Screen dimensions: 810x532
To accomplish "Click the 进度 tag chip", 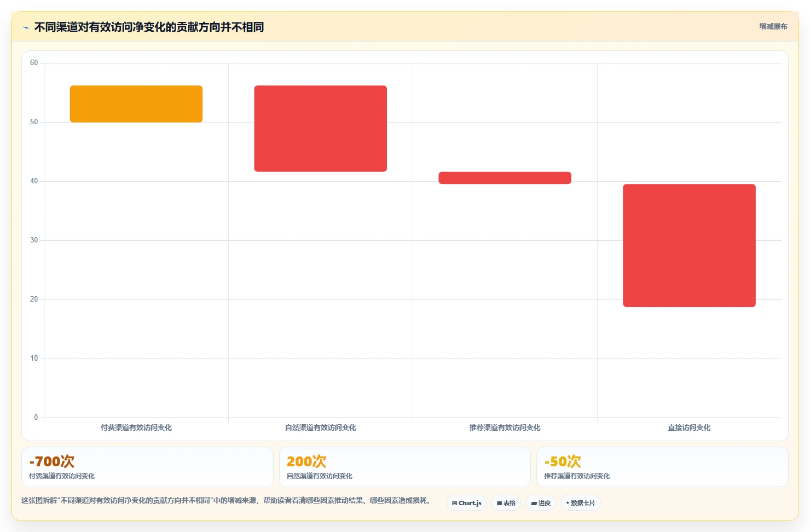I will point(541,503).
